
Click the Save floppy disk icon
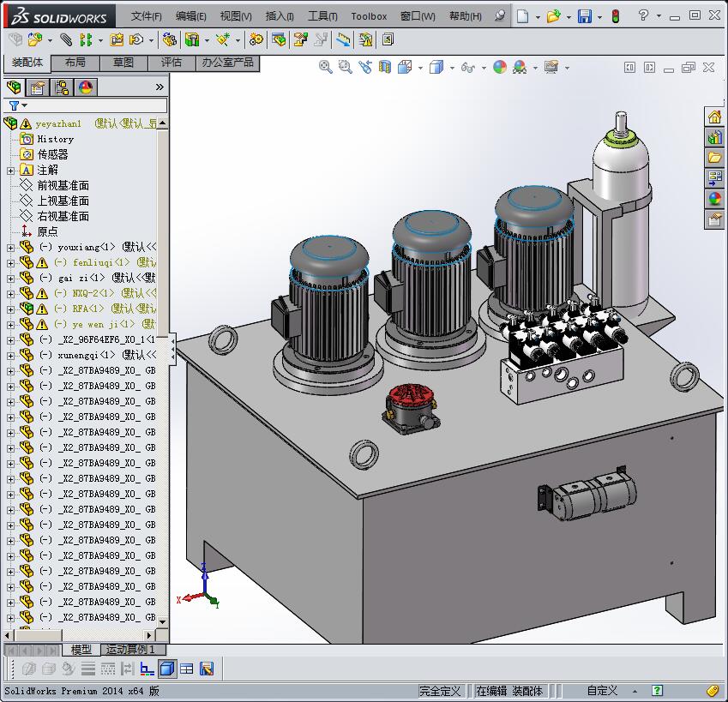[585, 16]
